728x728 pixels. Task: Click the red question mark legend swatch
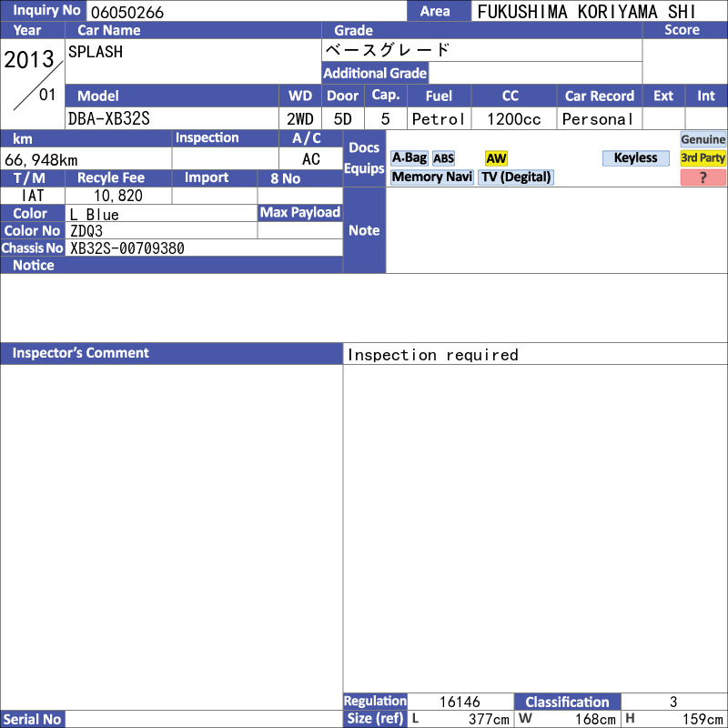(703, 177)
